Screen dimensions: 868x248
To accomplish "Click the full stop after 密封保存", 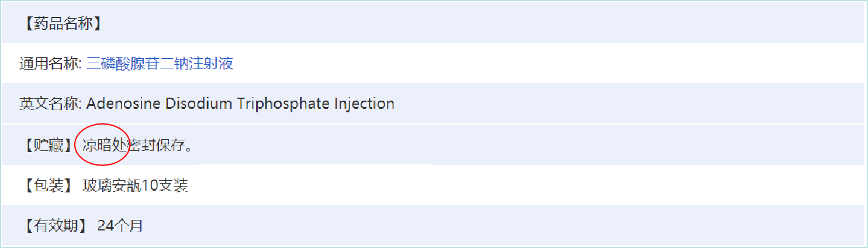I will [189, 147].
